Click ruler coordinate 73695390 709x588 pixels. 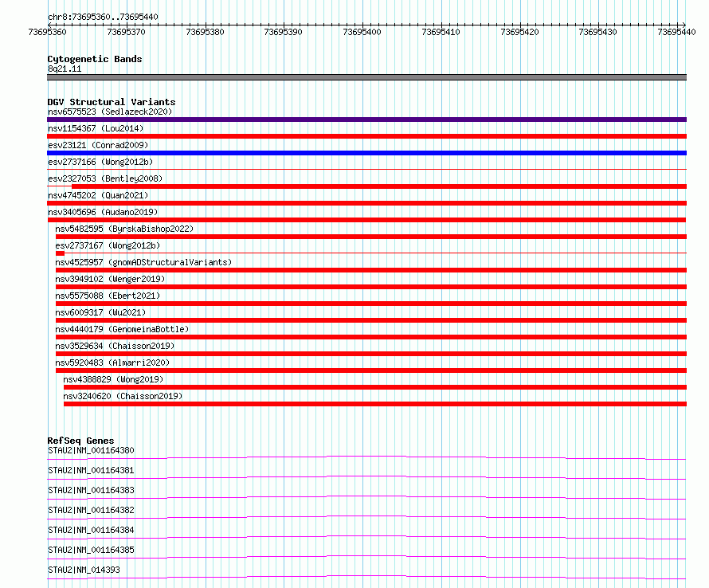[283, 32]
